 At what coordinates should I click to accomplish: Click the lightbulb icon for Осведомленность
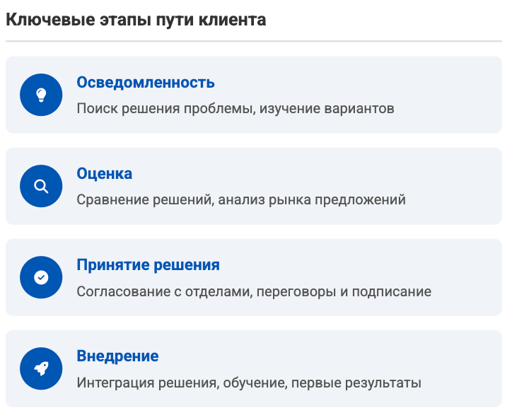41,95
